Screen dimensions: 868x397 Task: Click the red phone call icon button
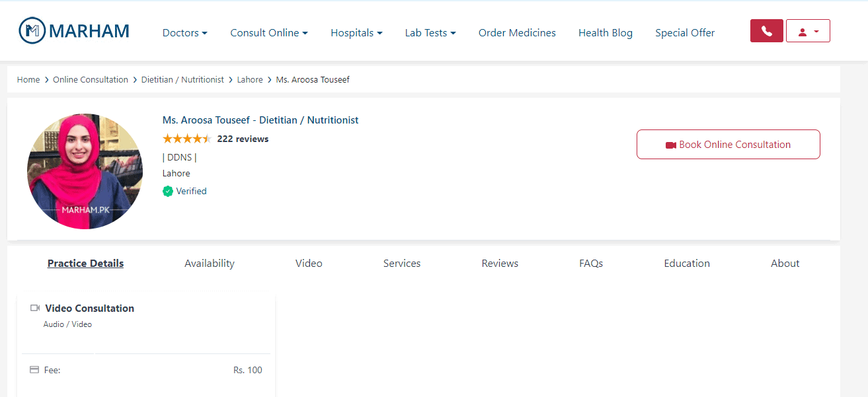tap(766, 31)
